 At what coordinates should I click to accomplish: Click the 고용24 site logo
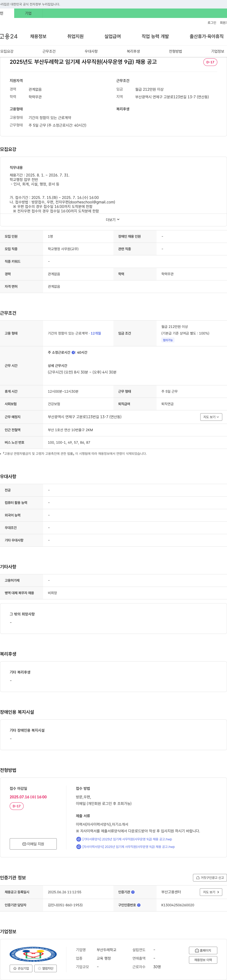coord(8,37)
